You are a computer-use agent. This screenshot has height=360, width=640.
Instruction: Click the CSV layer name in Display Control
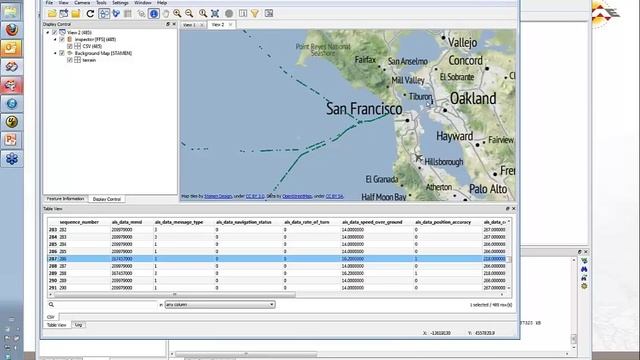[92, 46]
